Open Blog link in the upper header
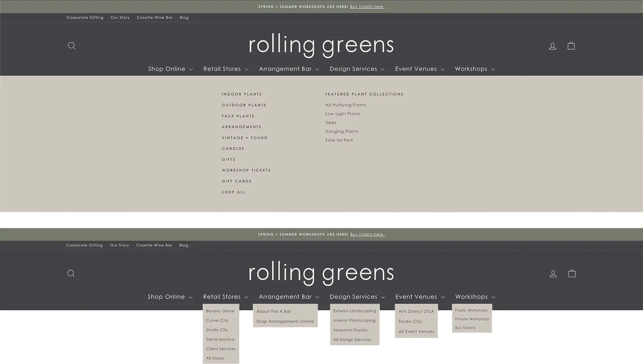 coord(184,18)
